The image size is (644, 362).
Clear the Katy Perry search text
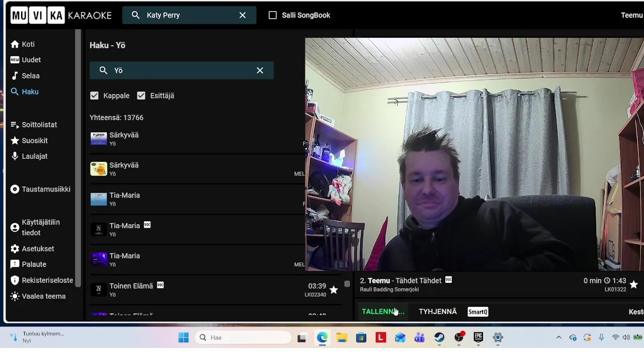[x=243, y=15]
